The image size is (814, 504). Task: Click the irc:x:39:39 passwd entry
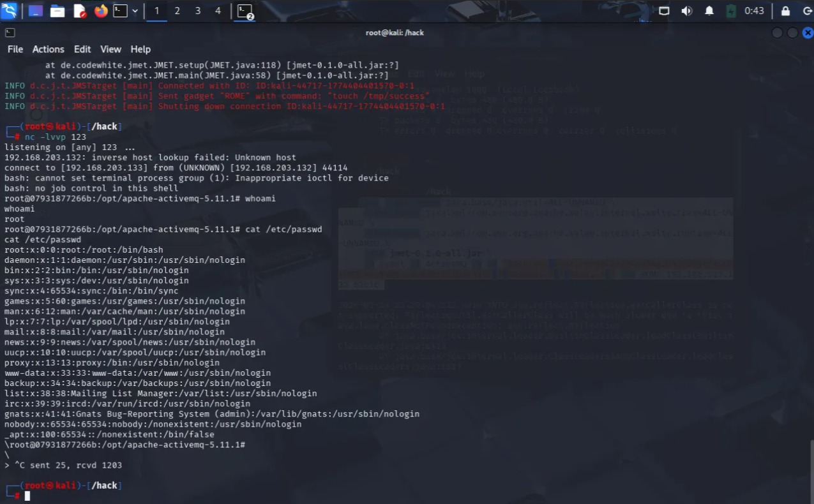tap(127, 403)
